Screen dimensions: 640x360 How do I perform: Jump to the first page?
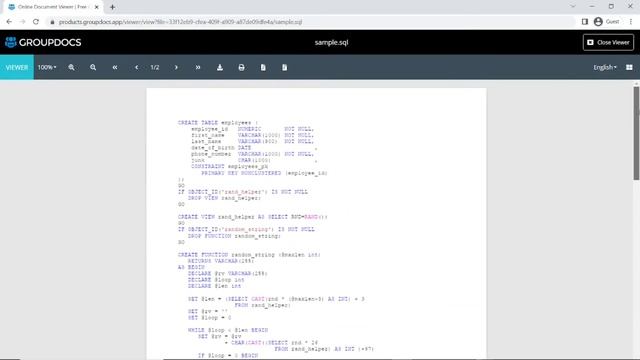tap(115, 67)
